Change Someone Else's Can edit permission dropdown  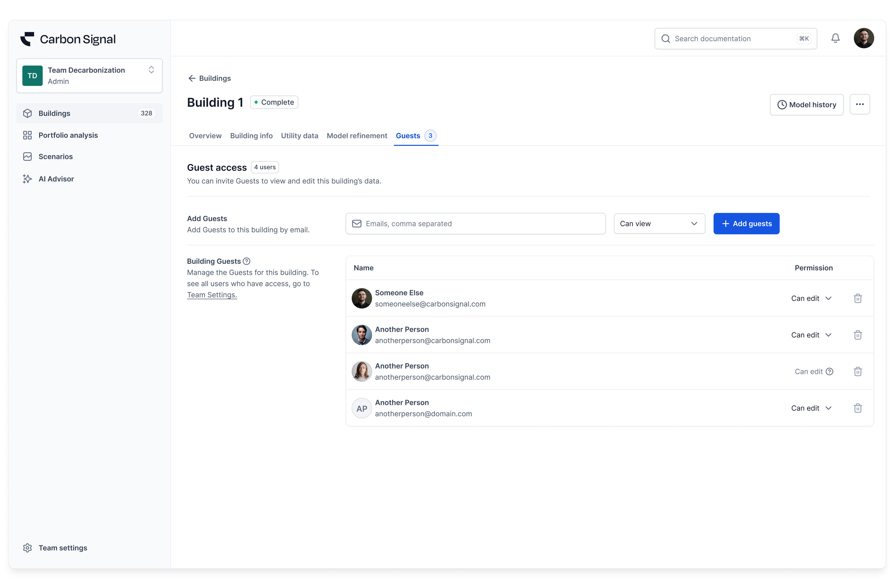[811, 298]
